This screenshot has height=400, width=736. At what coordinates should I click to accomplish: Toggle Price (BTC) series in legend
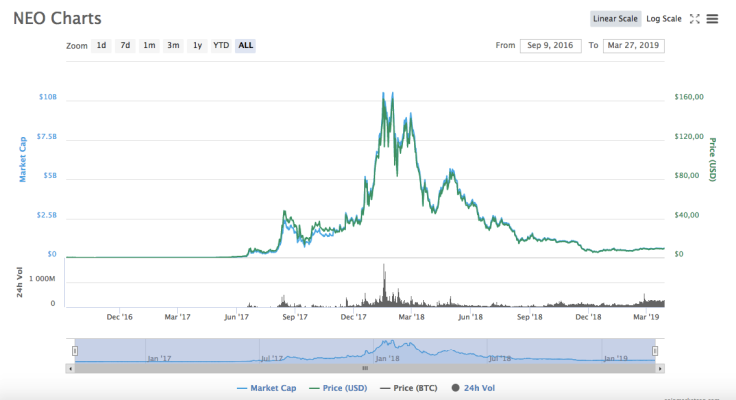click(x=408, y=388)
